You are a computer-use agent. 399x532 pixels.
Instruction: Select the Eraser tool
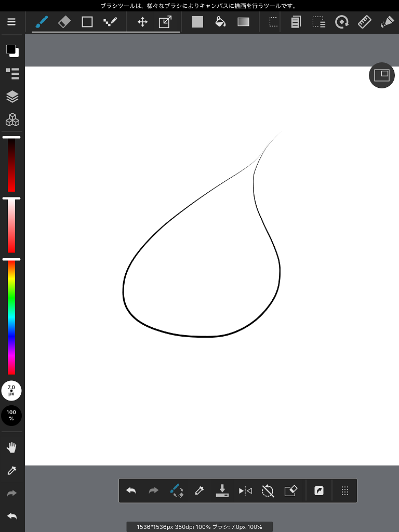64,22
